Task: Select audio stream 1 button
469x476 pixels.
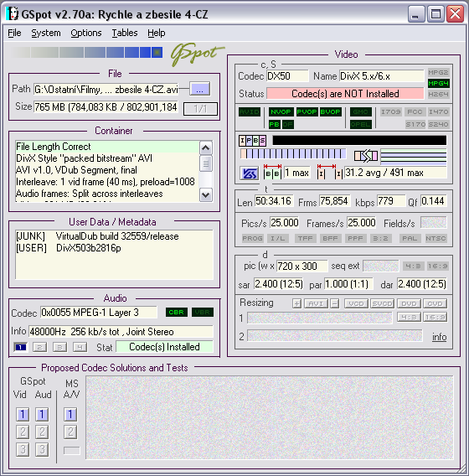Action: coord(21,347)
